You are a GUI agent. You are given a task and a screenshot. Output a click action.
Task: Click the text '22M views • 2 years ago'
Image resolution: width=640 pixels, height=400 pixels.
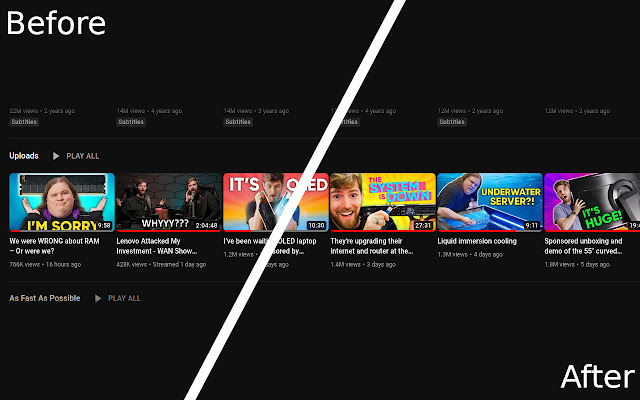tap(42, 111)
